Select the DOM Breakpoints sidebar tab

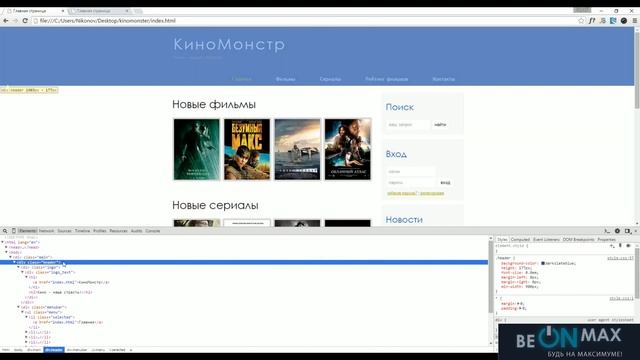coord(578,240)
